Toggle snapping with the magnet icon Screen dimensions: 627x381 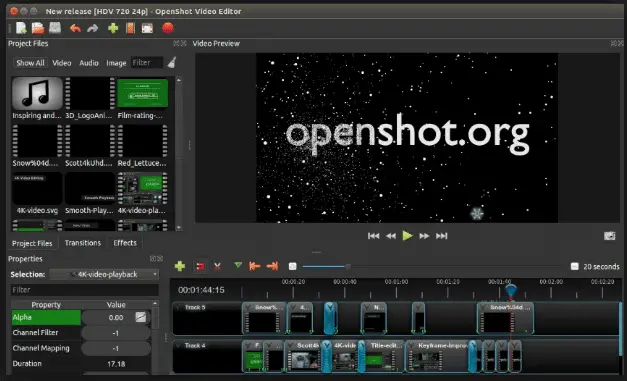(x=200, y=266)
